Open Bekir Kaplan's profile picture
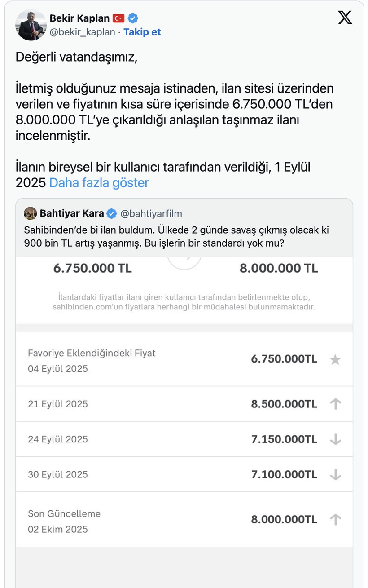Viewport: 368px width, 588px height. [x=31, y=25]
